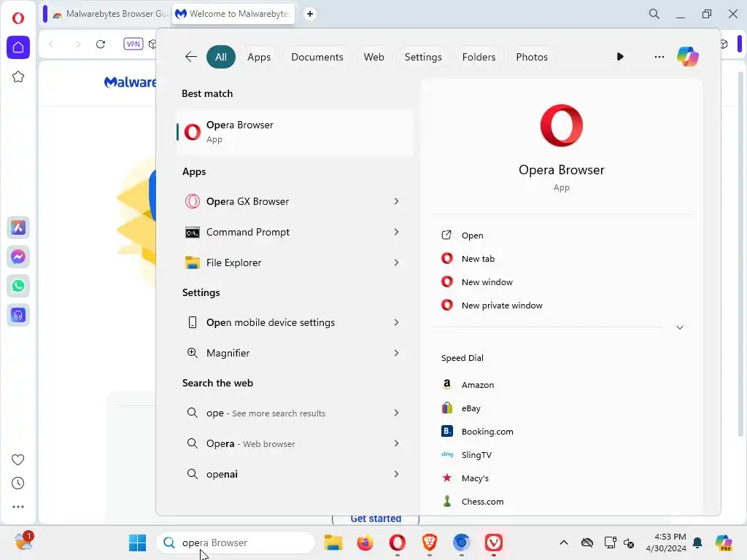Expand Opera GX Browser chevron
Image resolution: width=747 pixels, height=560 pixels.
tap(396, 201)
